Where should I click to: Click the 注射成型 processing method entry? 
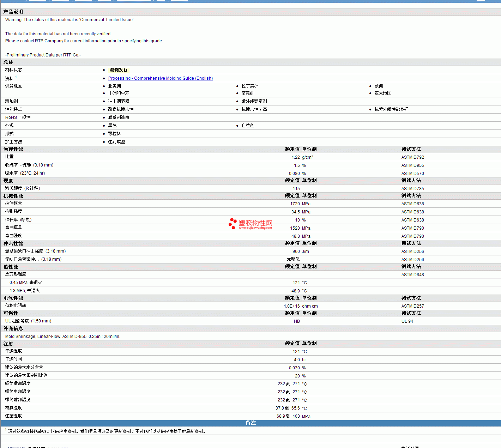(116, 142)
